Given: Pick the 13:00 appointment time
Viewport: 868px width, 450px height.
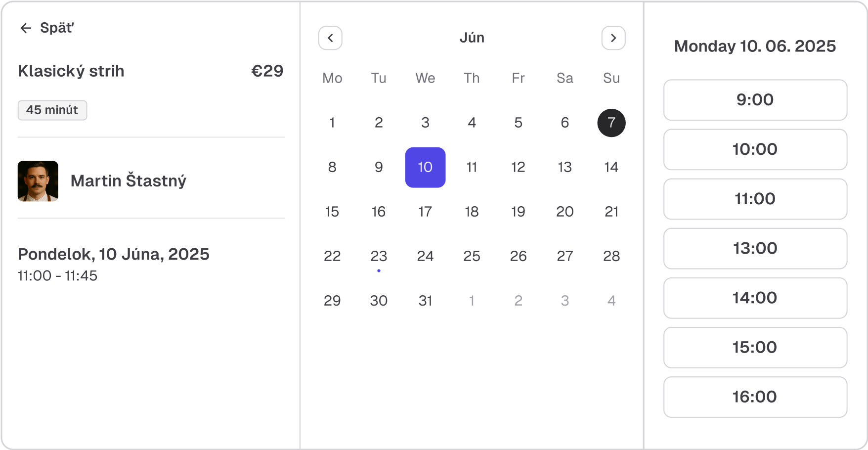Looking at the screenshot, I should 755,248.
